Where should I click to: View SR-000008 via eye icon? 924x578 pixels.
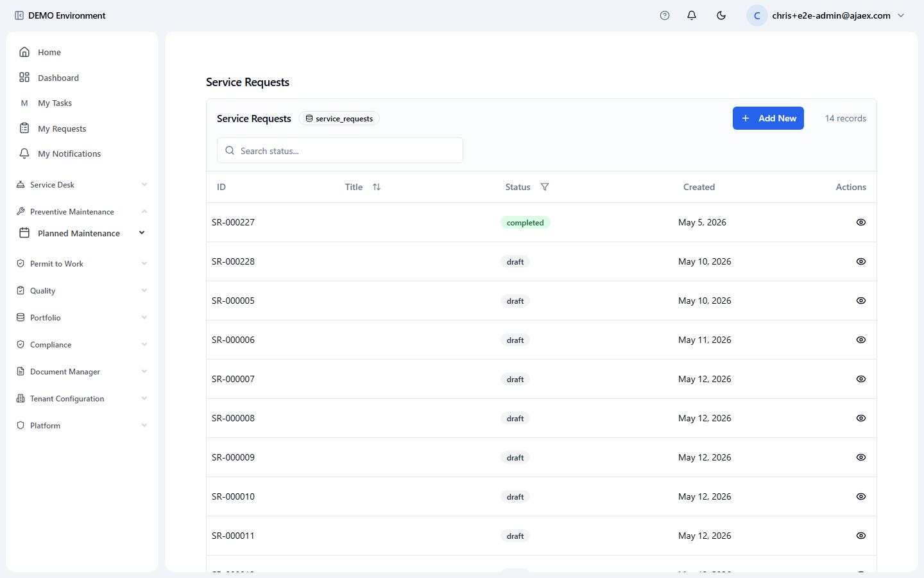click(x=861, y=418)
